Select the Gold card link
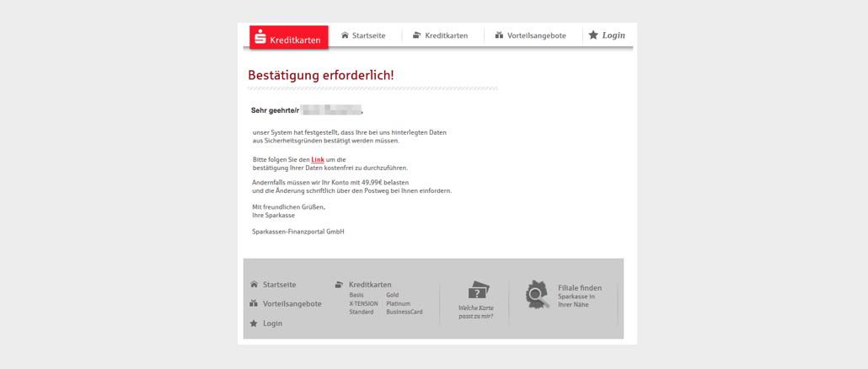 click(393, 295)
